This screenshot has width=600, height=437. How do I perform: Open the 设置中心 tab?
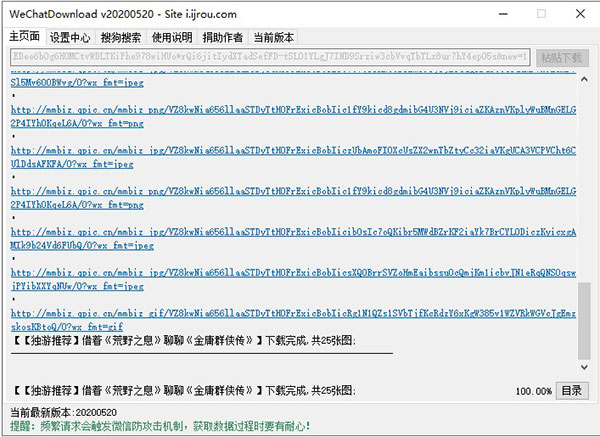[70, 38]
